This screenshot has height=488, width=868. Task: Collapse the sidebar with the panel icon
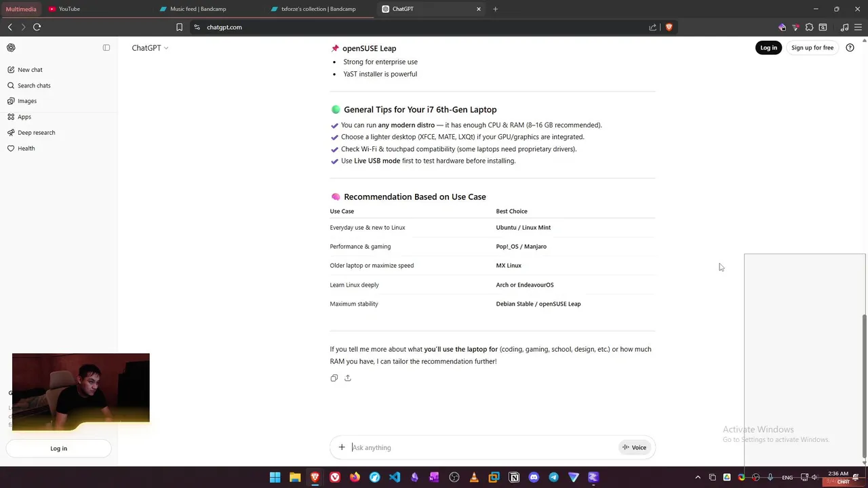pyautogui.click(x=106, y=47)
